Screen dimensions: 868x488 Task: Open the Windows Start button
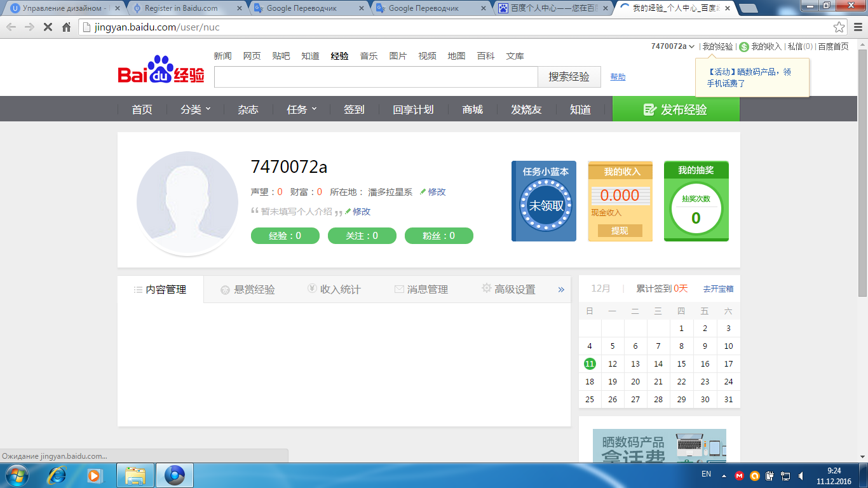(x=16, y=475)
